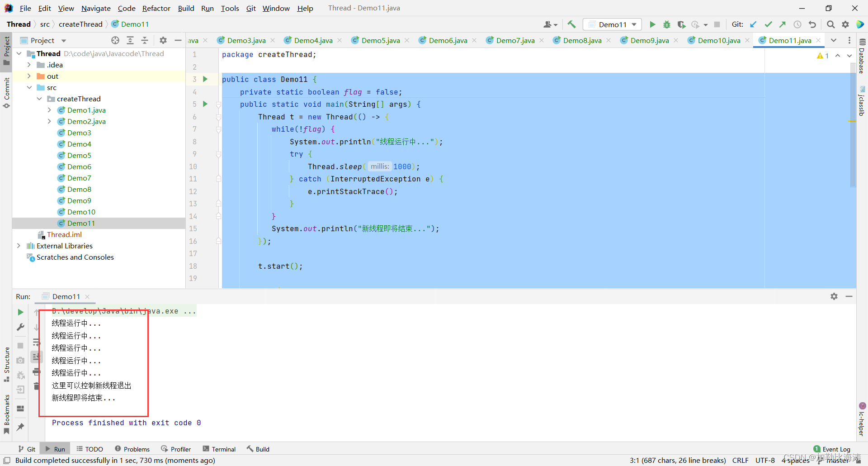Collapse the createThread package
This screenshot has height=466, width=868.
(39, 99)
